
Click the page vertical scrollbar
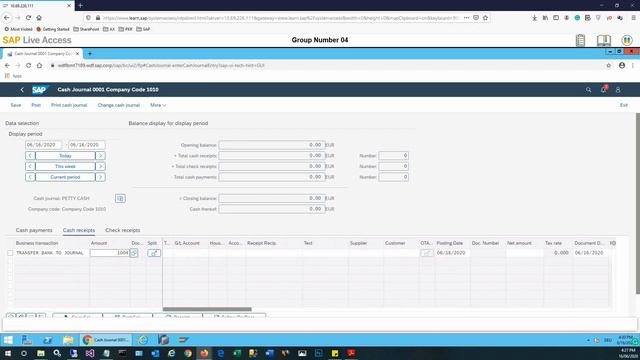pos(638,203)
